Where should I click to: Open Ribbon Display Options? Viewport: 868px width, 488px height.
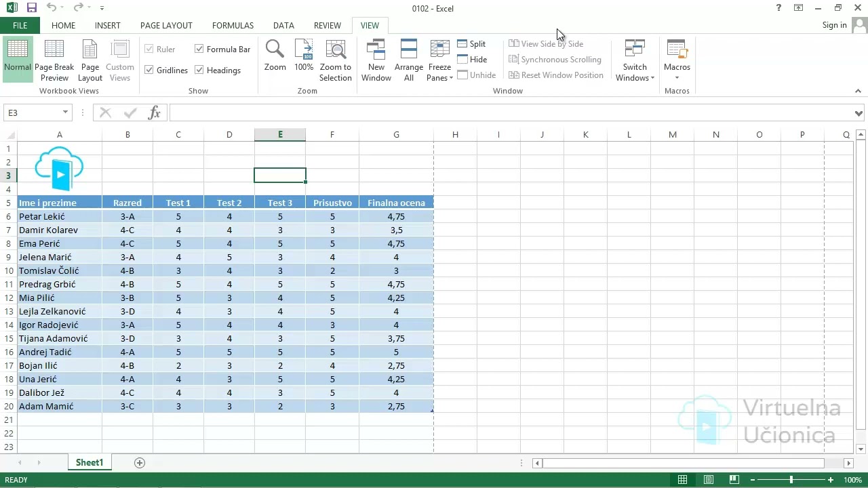[x=799, y=8]
